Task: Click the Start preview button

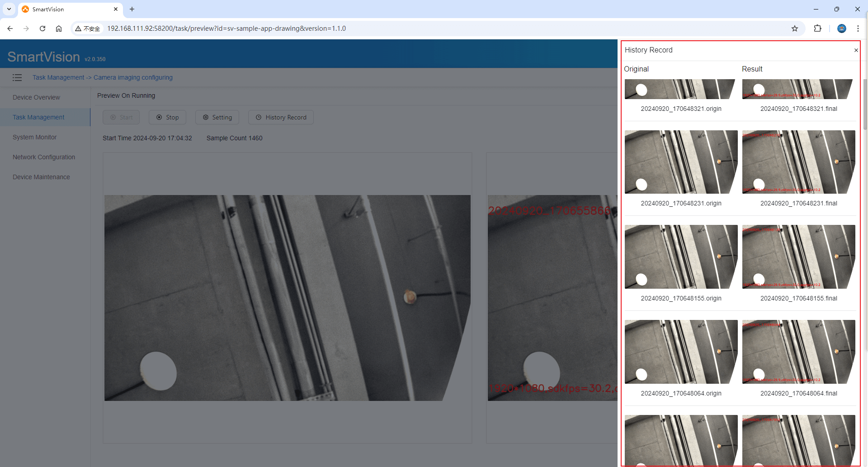Action: (x=121, y=117)
